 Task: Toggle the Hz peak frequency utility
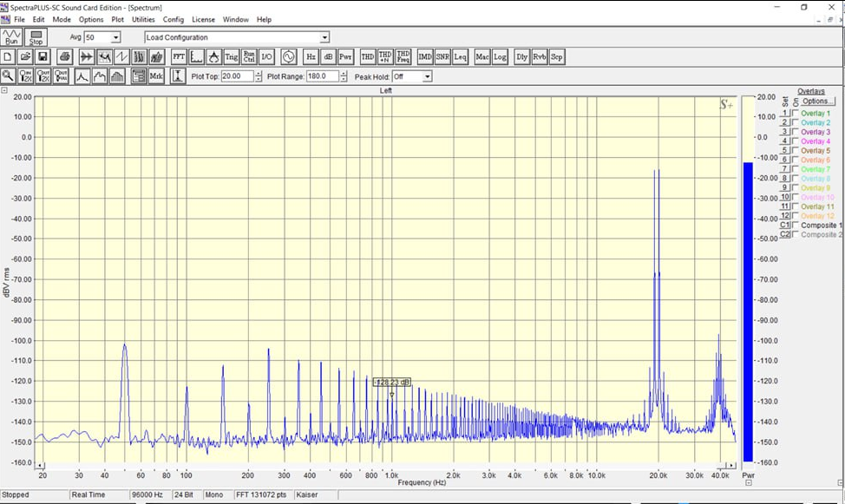tap(311, 56)
